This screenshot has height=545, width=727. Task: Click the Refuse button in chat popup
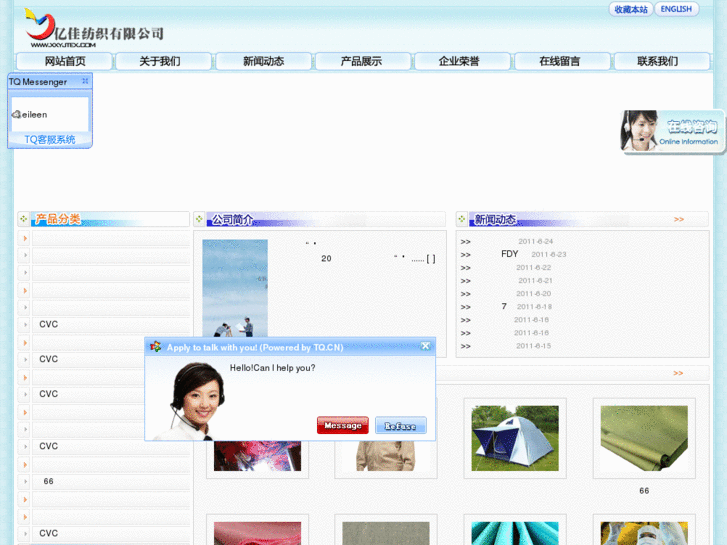click(401, 425)
